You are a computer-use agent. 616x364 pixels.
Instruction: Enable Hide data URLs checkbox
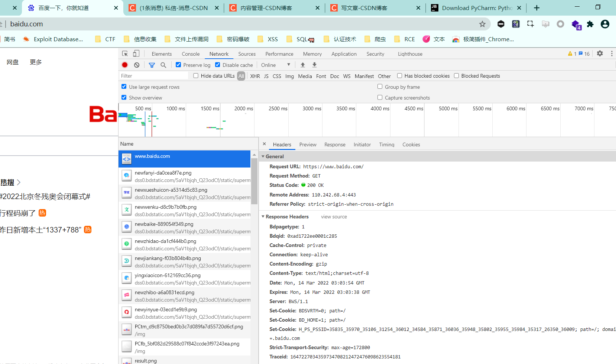(x=196, y=75)
